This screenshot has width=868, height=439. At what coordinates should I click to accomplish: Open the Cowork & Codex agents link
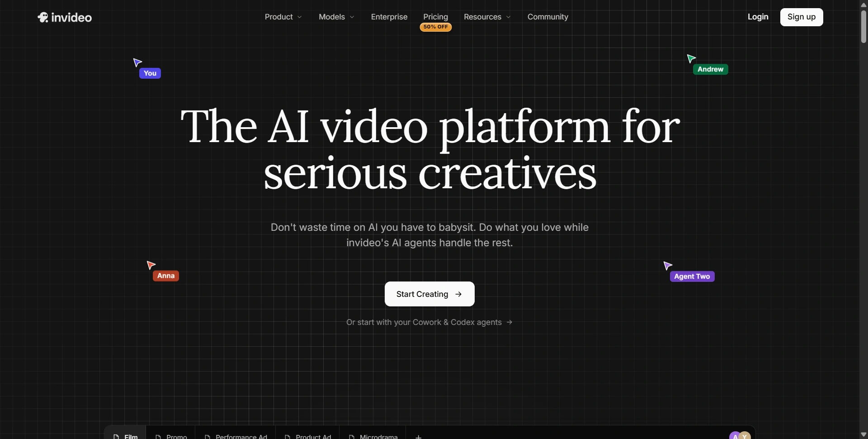point(429,322)
